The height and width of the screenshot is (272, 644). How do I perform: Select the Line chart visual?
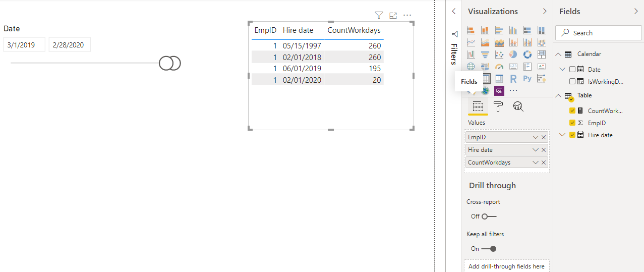pos(471,42)
